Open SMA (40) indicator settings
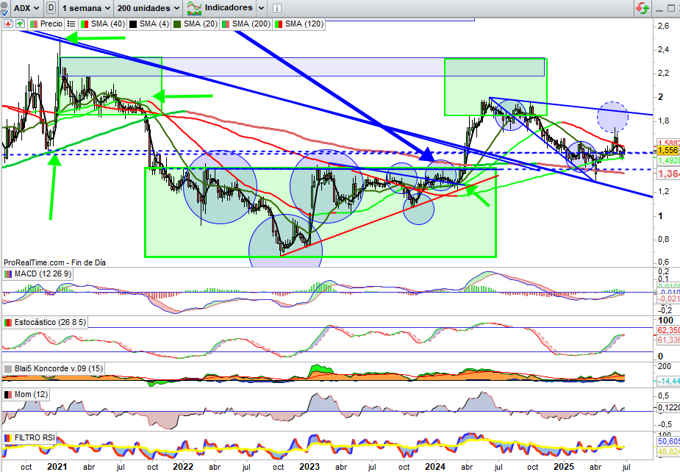This screenshot has height=472, width=680. (x=108, y=24)
